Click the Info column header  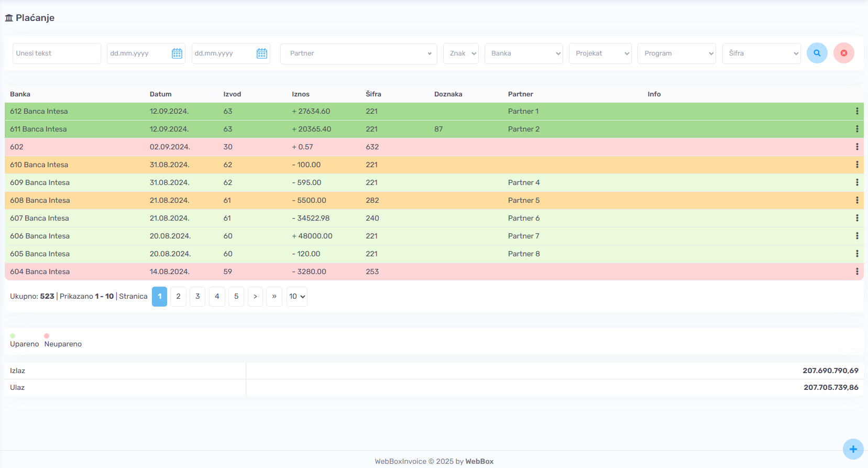654,94
